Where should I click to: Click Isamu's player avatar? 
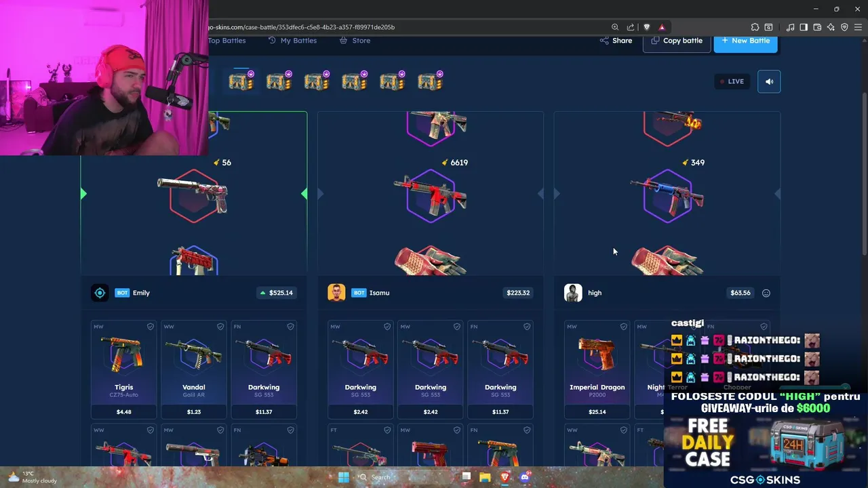[336, 293]
